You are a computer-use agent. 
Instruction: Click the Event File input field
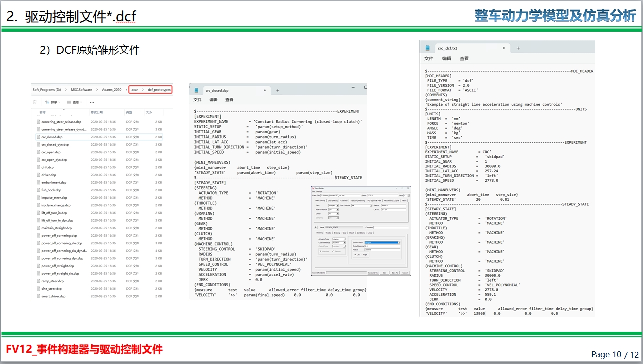tap(340, 195)
